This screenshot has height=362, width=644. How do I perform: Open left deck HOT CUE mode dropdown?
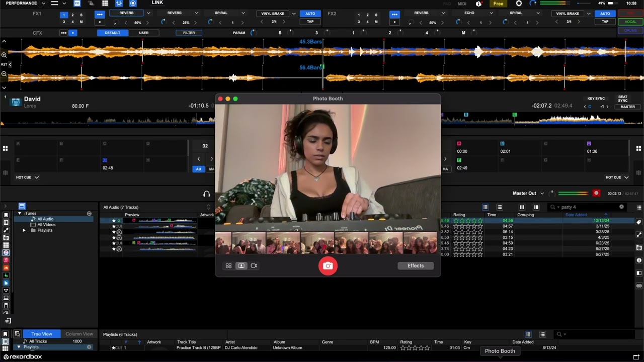(27, 177)
